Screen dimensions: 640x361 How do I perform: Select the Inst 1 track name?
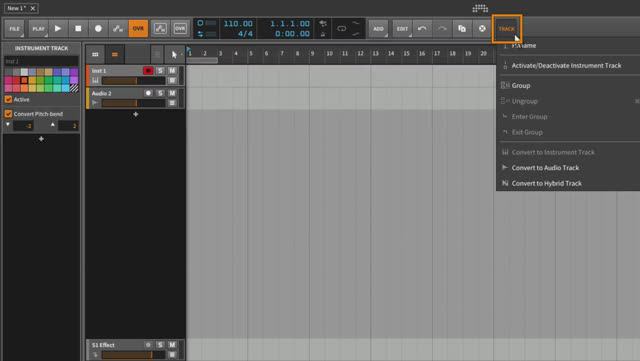coord(99,71)
